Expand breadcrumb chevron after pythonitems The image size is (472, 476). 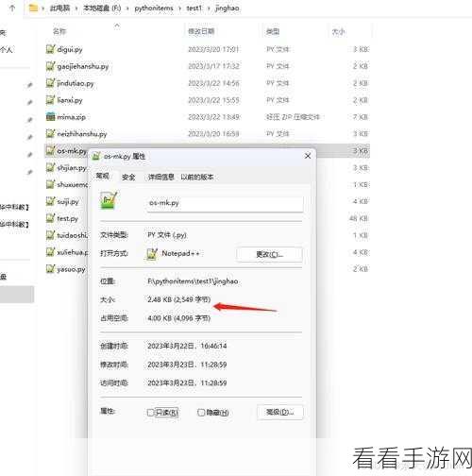click(x=179, y=8)
